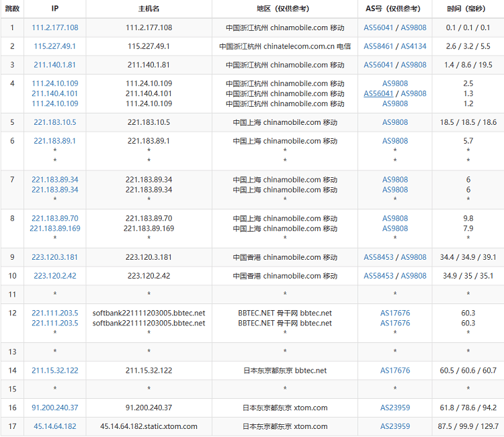
Task: Open IP link 221.183.89.70
Action: tap(55, 218)
